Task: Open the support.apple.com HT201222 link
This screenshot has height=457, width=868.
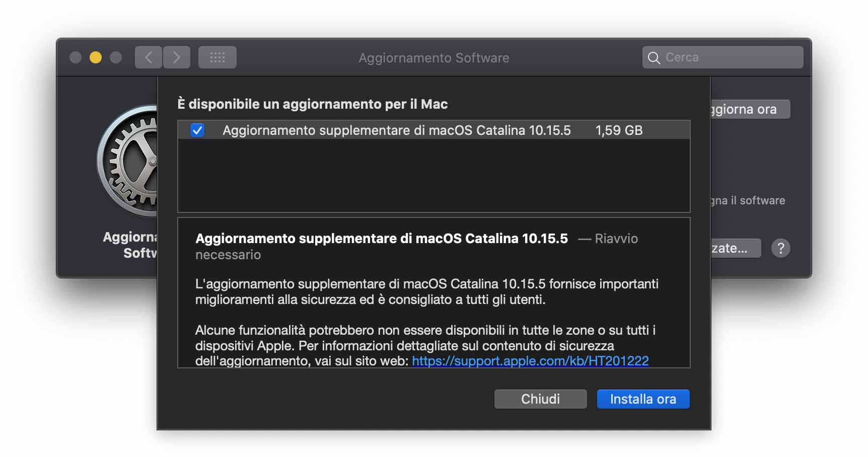Action: tap(530, 361)
